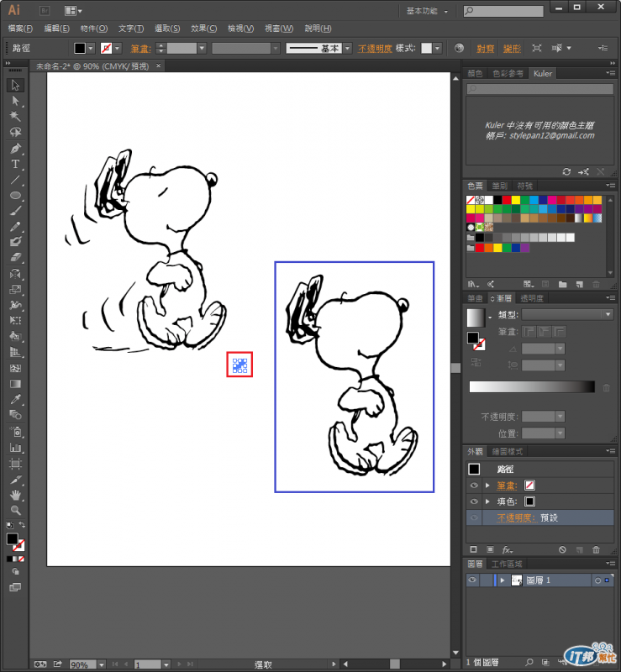
Task: Select the Pen tool
Action: [15, 149]
